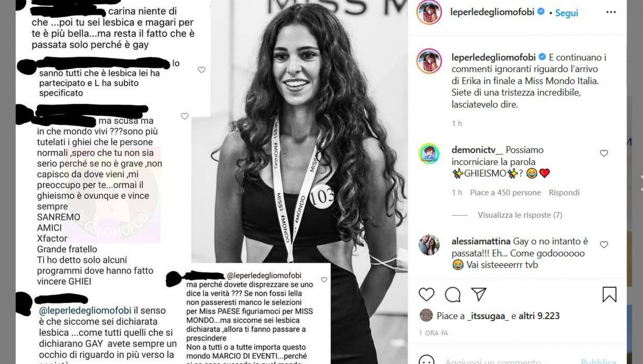Open demonictv__ username link
The height and width of the screenshot is (364, 643).
[477, 150]
